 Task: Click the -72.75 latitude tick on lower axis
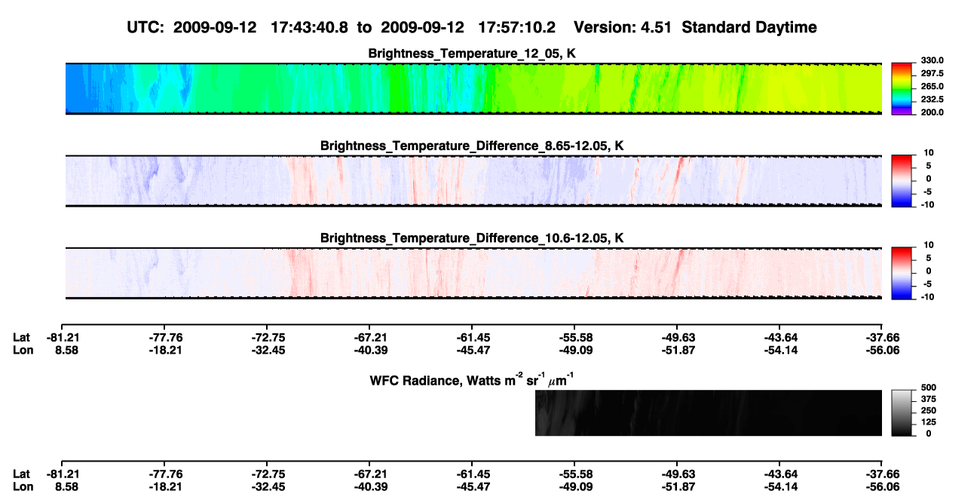tap(267, 474)
